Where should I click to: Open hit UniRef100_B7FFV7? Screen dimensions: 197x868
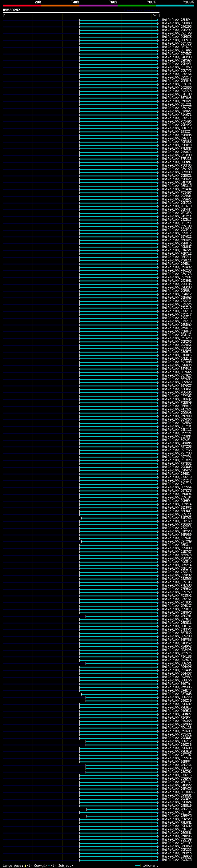(x=177, y=629)
